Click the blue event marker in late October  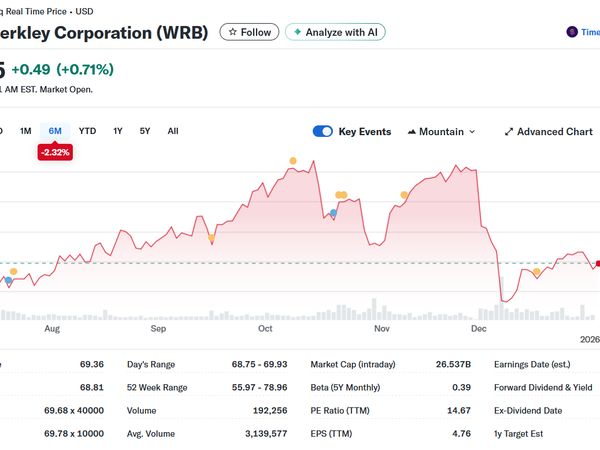[333, 213]
